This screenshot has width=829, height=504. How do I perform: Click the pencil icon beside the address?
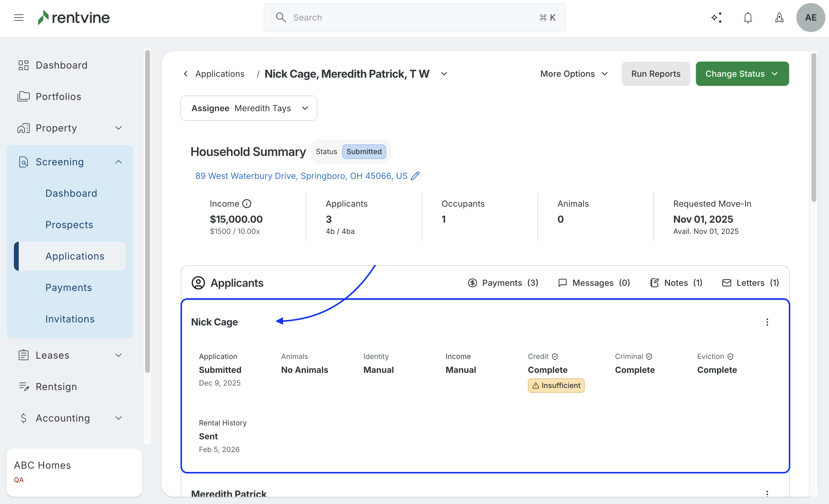(x=415, y=176)
